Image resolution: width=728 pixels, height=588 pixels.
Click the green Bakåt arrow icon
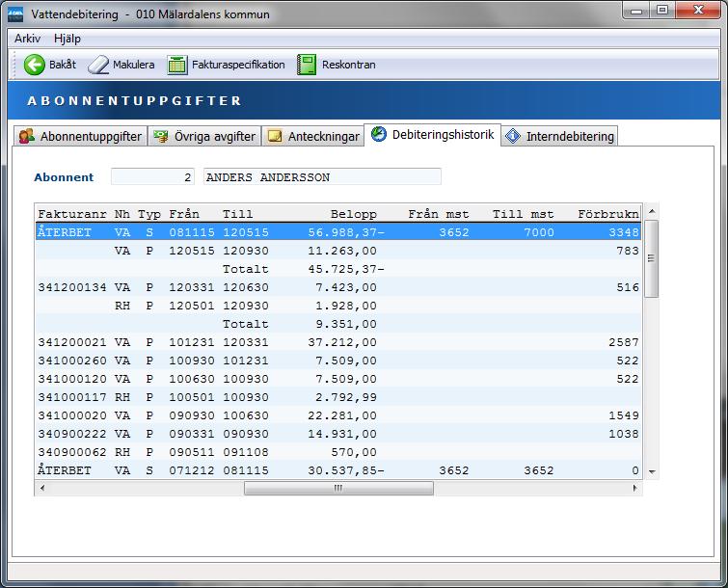[x=35, y=65]
